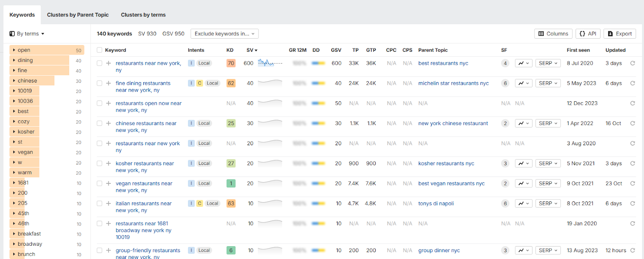Open SERP features count 6 for michelin star row
Image resolution: width=644 pixels, height=259 pixels.
[505, 83]
